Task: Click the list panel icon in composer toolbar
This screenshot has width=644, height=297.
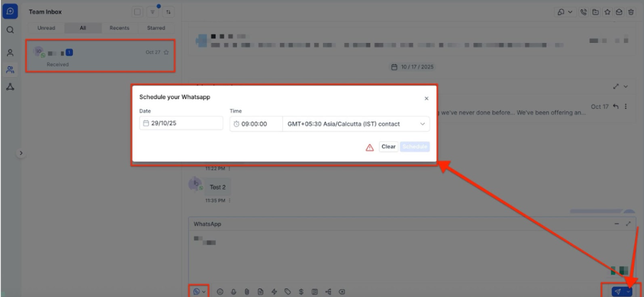Action: click(x=314, y=291)
